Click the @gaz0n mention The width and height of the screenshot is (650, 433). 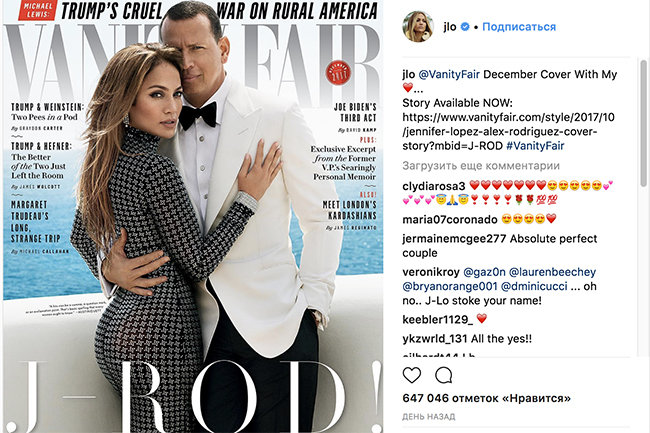pos(484,272)
